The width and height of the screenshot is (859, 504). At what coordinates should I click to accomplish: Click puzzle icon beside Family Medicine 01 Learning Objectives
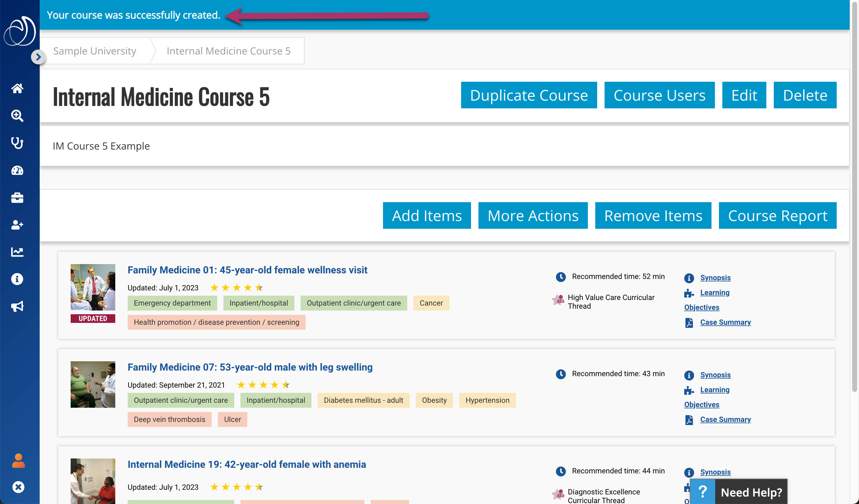[689, 293]
